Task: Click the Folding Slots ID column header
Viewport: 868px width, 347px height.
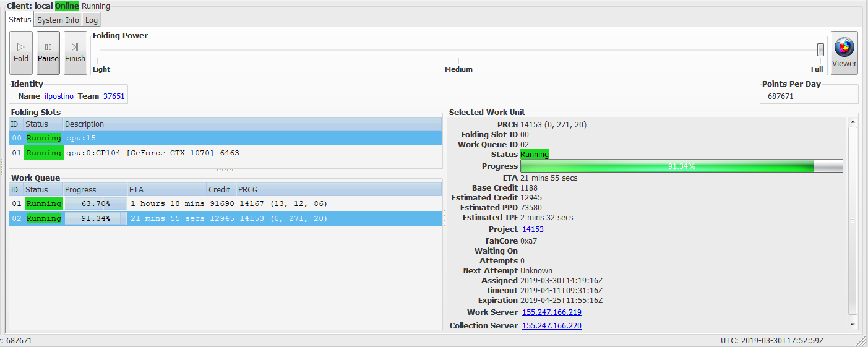Action: click(x=16, y=124)
